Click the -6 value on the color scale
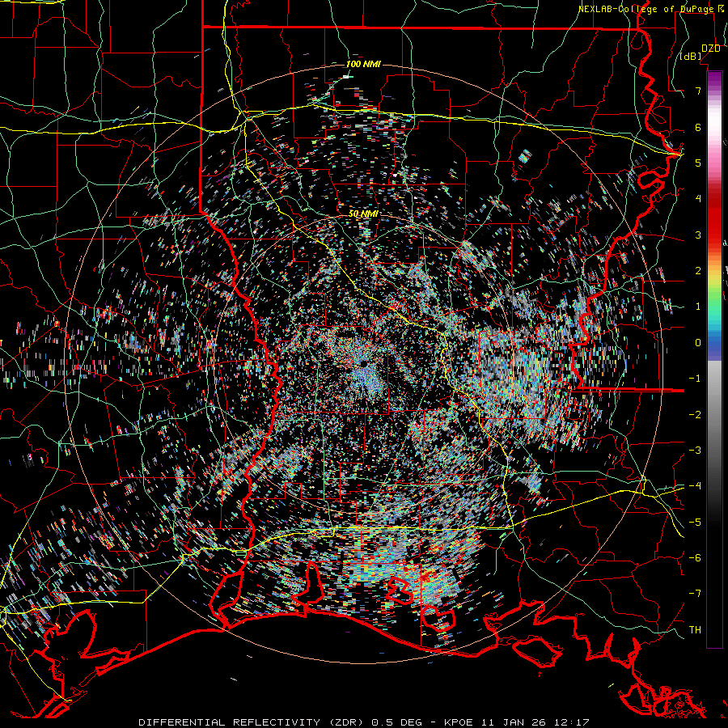Viewport: 728px width, 728px height. point(695,558)
